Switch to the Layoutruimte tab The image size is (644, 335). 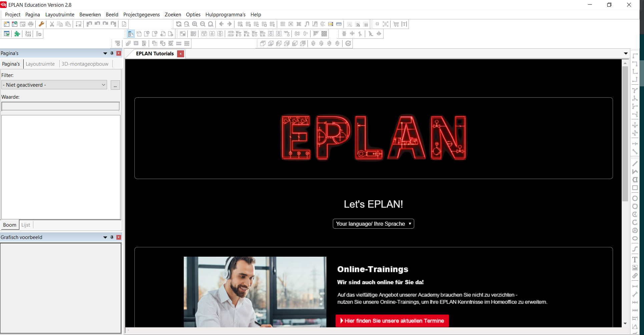(x=40, y=64)
